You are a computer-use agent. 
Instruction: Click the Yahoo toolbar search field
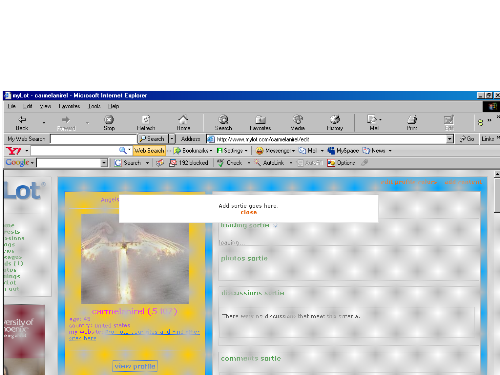coord(75,151)
